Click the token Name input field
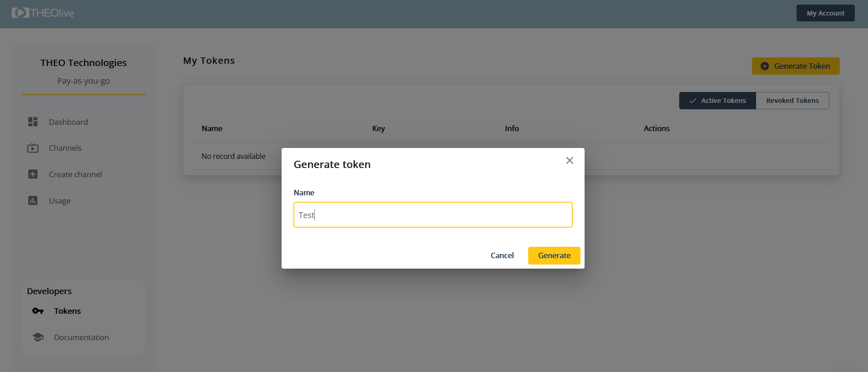Screen dimensions: 868x372 [433, 215]
